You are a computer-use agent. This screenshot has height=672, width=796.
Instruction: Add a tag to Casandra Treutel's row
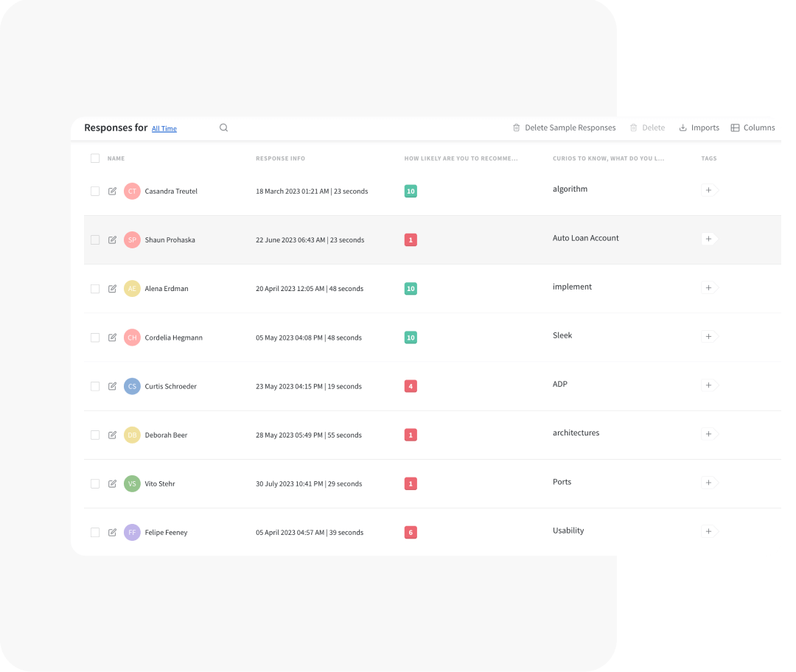tap(709, 190)
